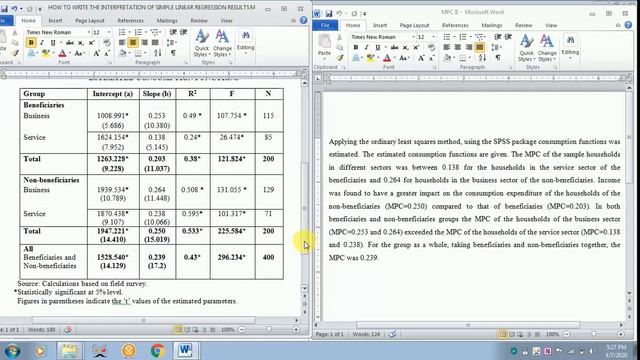
Task: Expand Font dialog launcher in MPC II window
Action: pyautogui.click(x=435, y=67)
